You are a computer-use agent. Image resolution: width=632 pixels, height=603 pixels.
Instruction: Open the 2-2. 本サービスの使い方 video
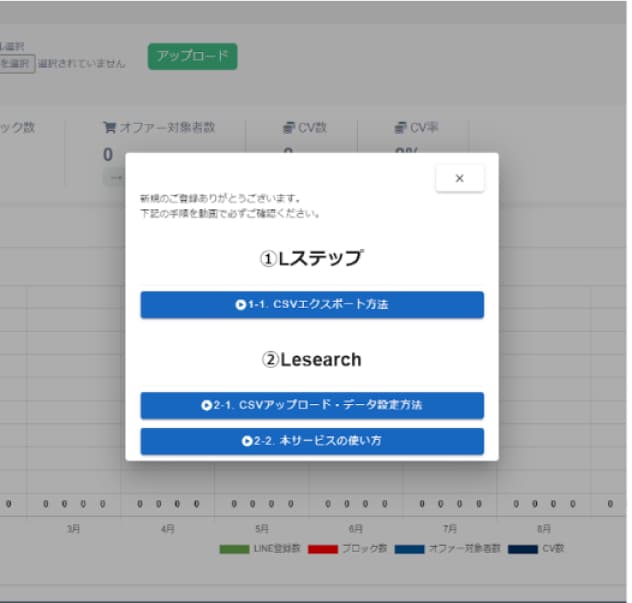pos(312,441)
